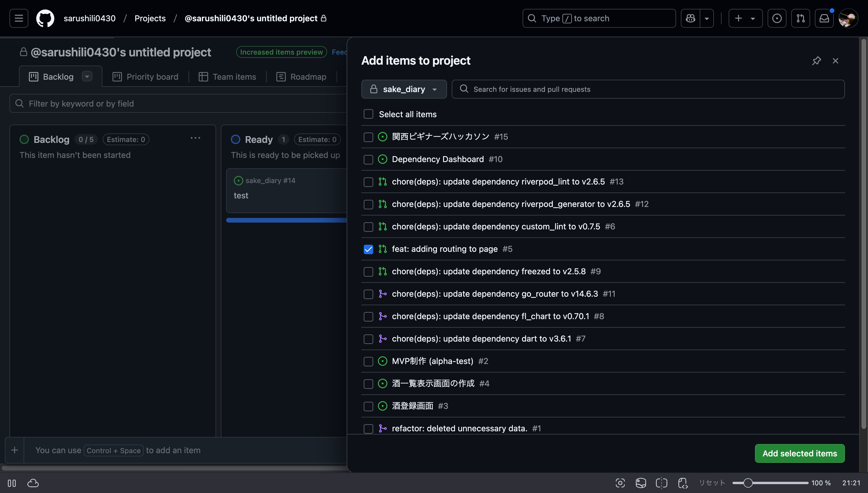Viewport: 868px width, 493px height.
Task: Open the GitHub hamburger navigation menu
Action: coord(19,18)
